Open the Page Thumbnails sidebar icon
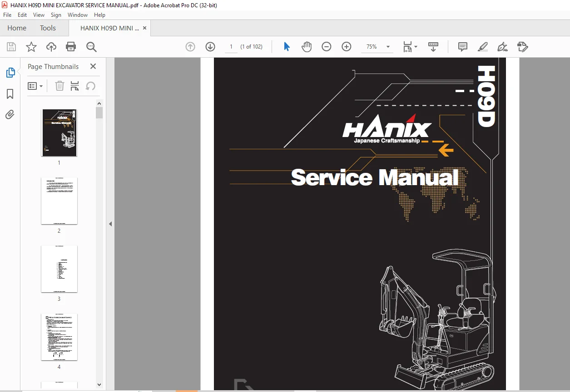 click(x=10, y=73)
